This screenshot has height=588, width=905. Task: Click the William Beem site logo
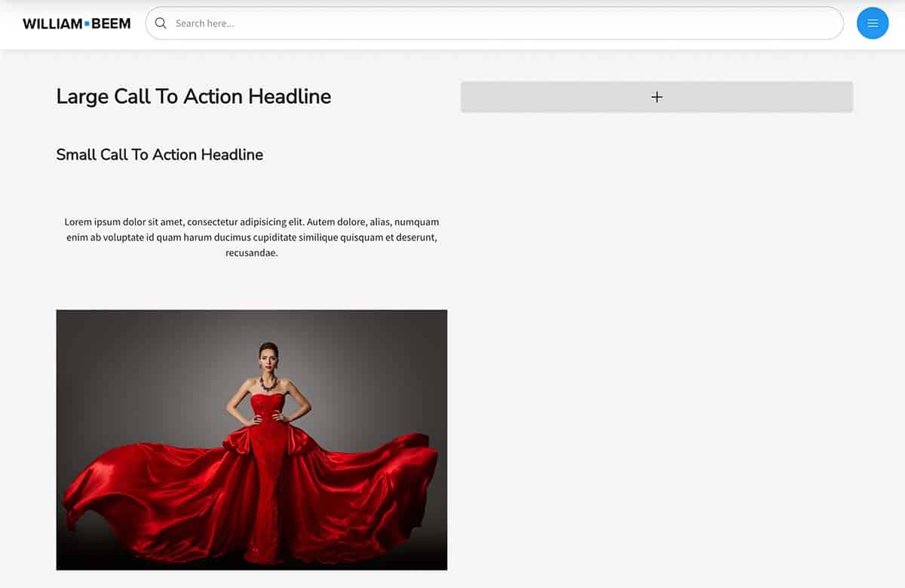tap(77, 23)
